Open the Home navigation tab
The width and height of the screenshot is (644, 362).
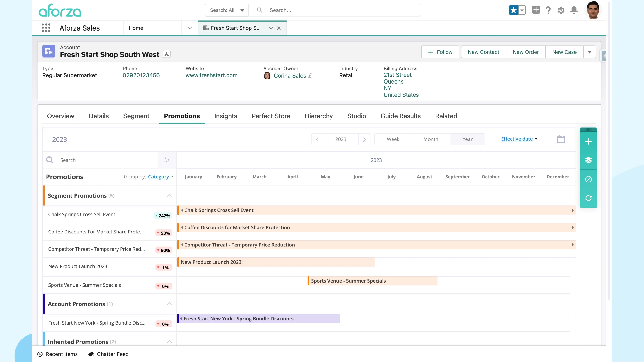[x=136, y=28]
